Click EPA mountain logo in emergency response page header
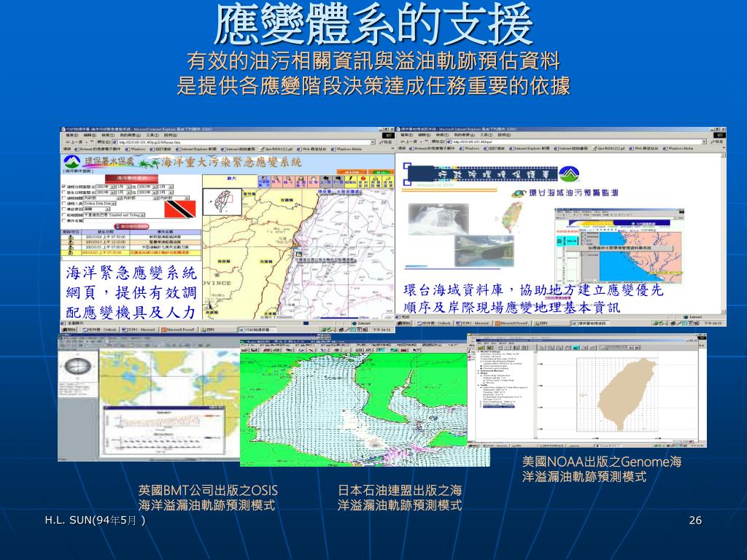747x560 pixels. pyautogui.click(x=72, y=161)
